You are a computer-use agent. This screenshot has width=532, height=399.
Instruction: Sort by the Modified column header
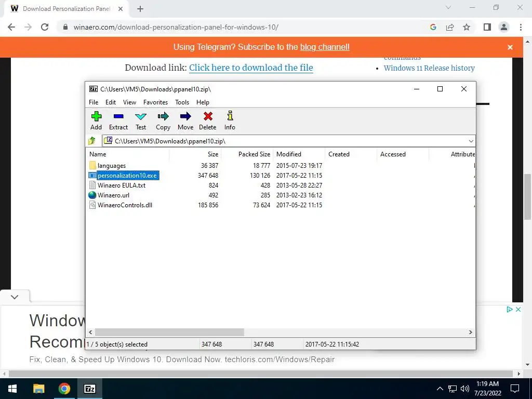[x=299, y=154]
